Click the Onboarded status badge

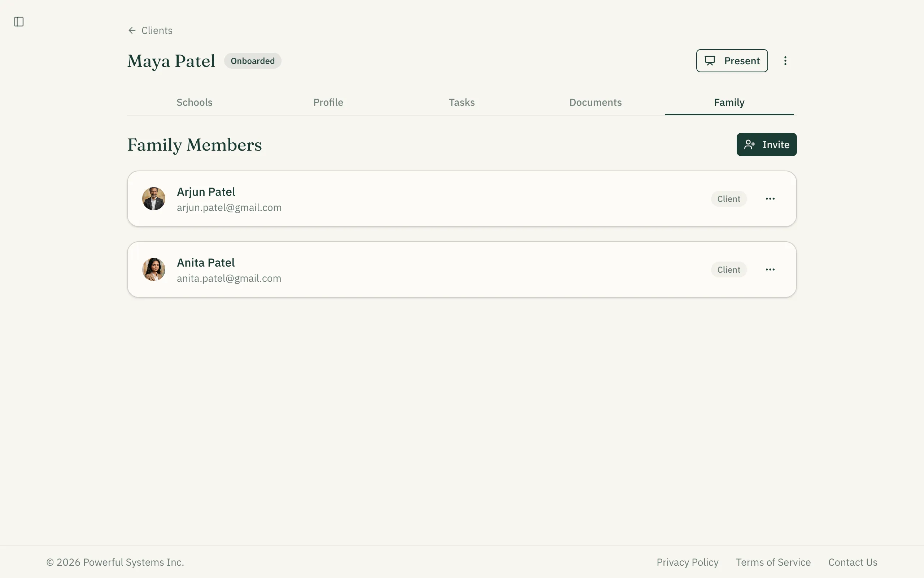[x=252, y=61]
